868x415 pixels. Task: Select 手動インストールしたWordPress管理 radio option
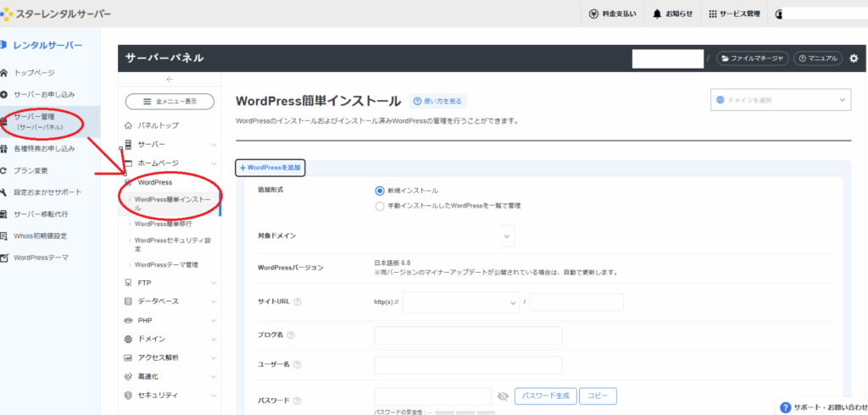379,205
